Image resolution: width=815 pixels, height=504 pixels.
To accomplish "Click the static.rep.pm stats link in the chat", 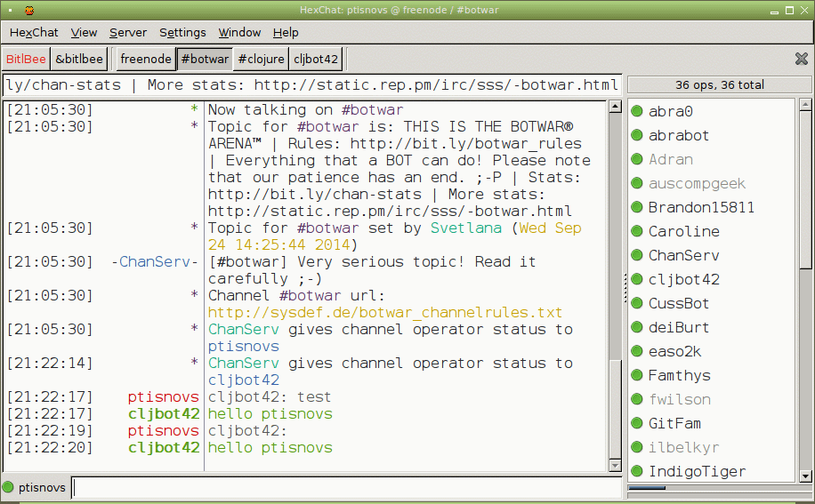I will click(390, 212).
